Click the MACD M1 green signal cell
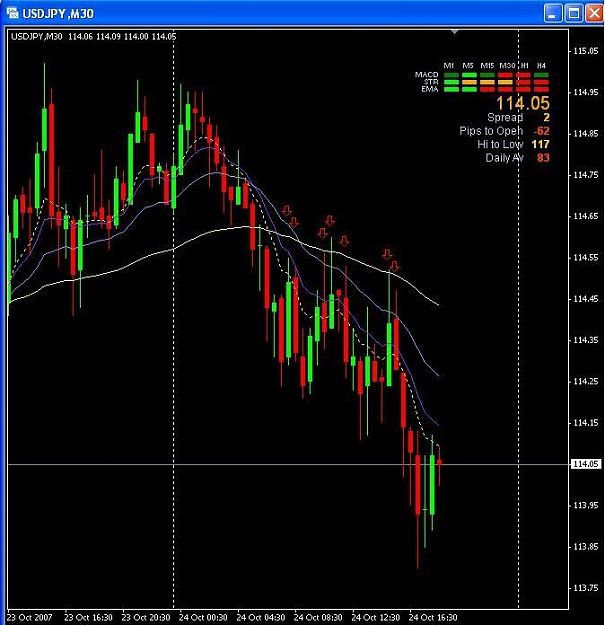This screenshot has width=605, height=625. [x=451, y=75]
